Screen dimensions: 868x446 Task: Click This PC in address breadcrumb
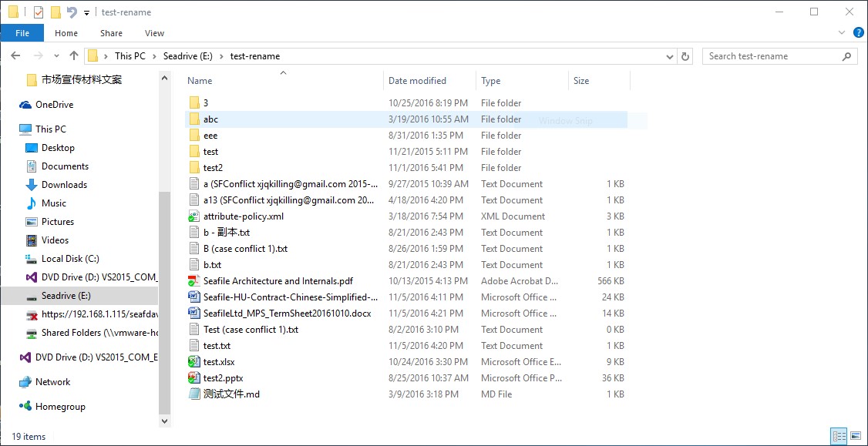click(x=130, y=56)
